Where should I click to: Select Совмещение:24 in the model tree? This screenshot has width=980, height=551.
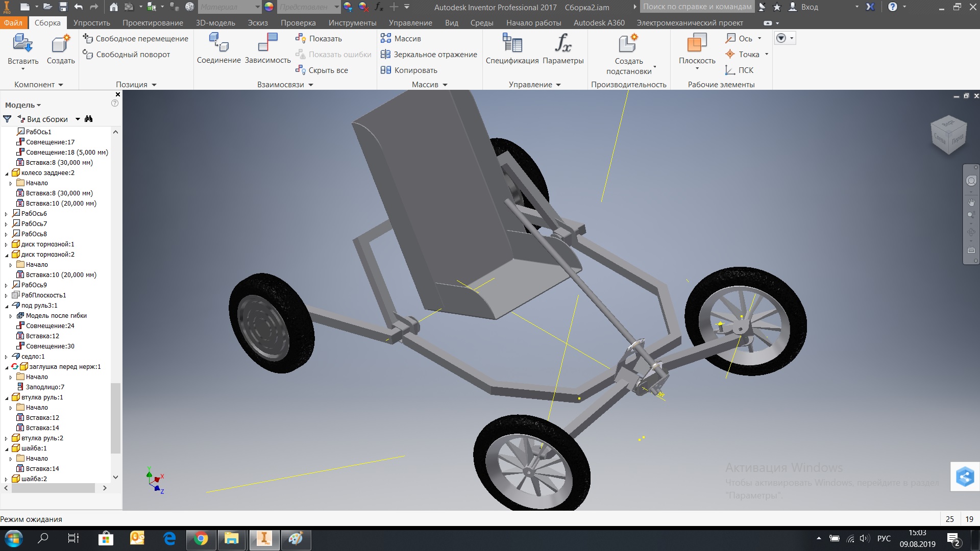coord(45,326)
